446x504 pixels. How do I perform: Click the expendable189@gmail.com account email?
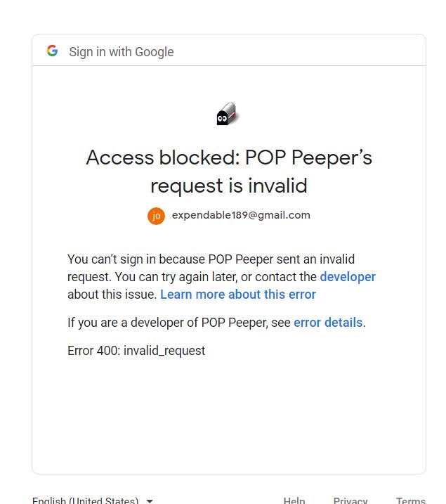point(241,215)
